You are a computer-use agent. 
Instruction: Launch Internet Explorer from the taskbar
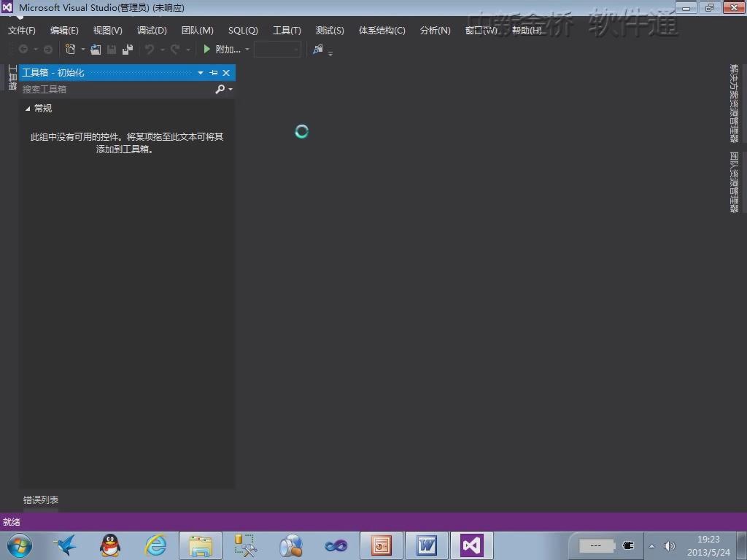pyautogui.click(x=156, y=545)
